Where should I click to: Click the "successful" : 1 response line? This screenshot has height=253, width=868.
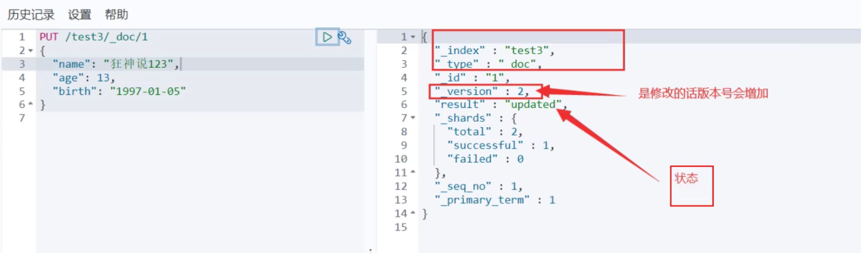(x=501, y=146)
